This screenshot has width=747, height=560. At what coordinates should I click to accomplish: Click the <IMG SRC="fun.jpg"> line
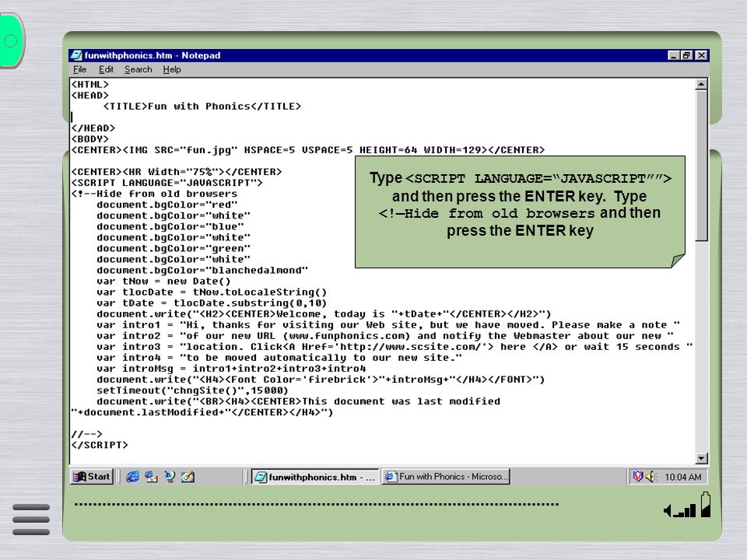308,150
